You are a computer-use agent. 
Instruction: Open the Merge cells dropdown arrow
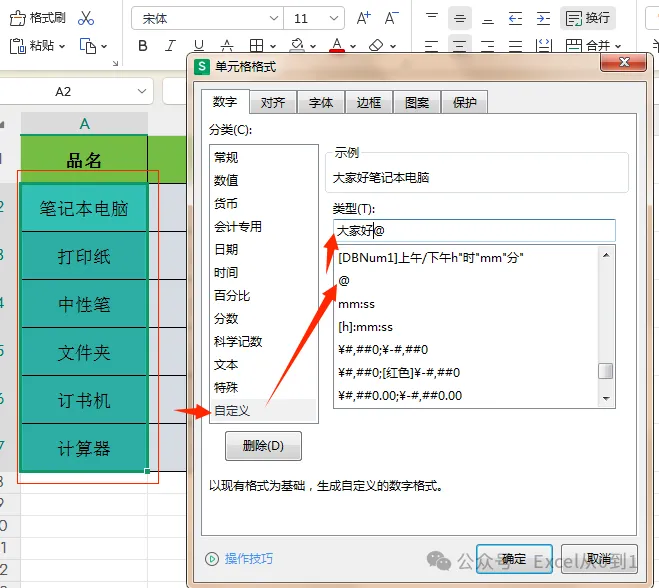[x=618, y=46]
